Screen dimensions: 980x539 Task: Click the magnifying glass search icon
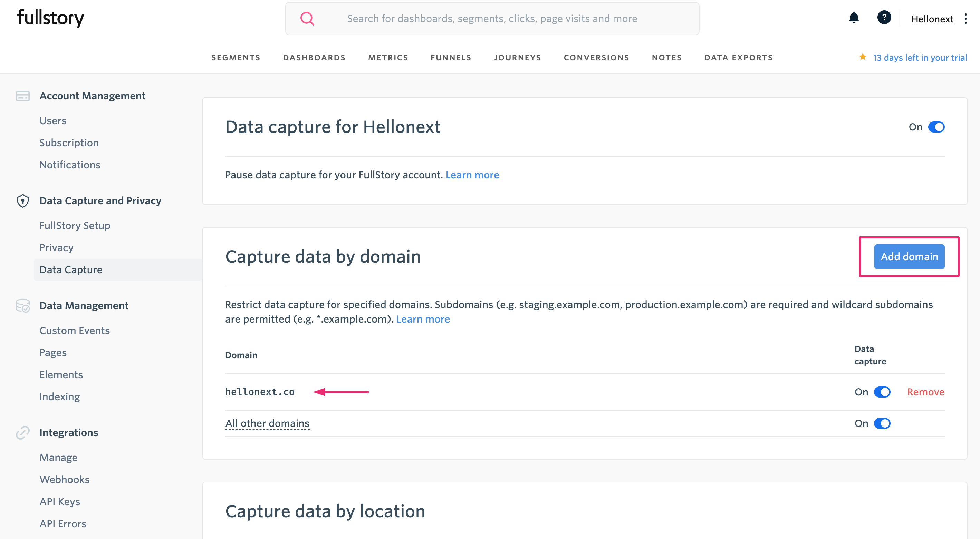point(307,19)
